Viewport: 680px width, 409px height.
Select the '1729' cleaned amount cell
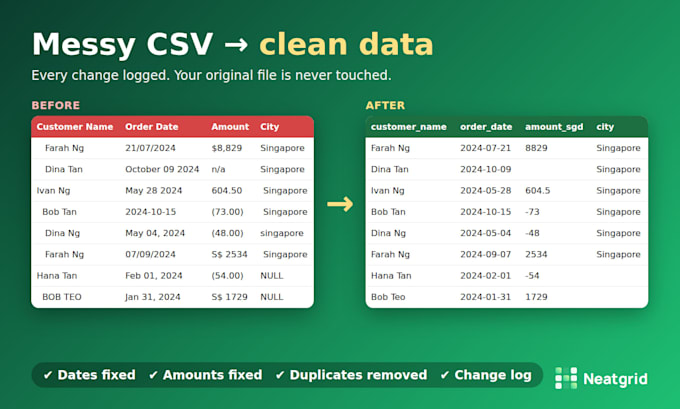(x=536, y=297)
